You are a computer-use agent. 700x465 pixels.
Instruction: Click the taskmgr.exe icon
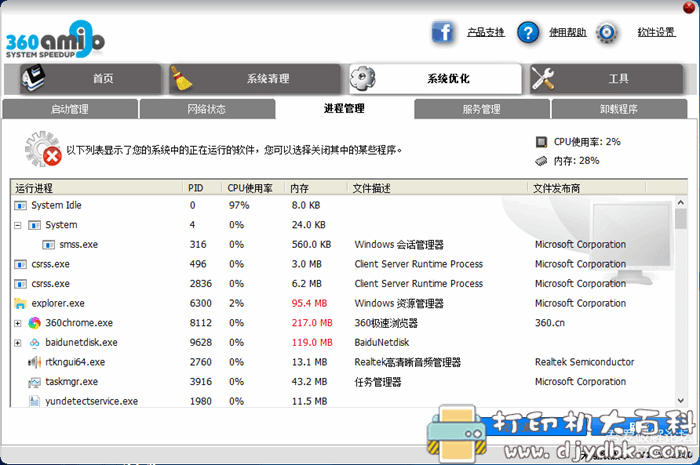(x=34, y=382)
